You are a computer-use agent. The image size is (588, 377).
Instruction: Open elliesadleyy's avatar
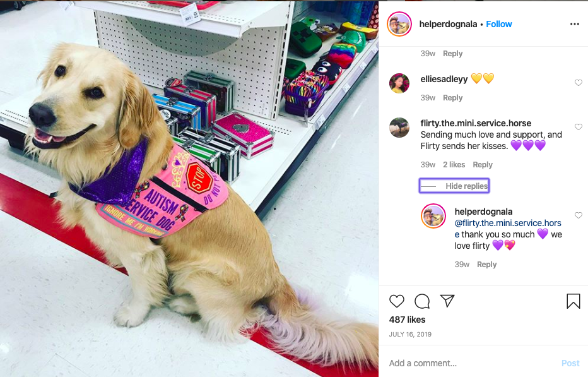pos(399,83)
